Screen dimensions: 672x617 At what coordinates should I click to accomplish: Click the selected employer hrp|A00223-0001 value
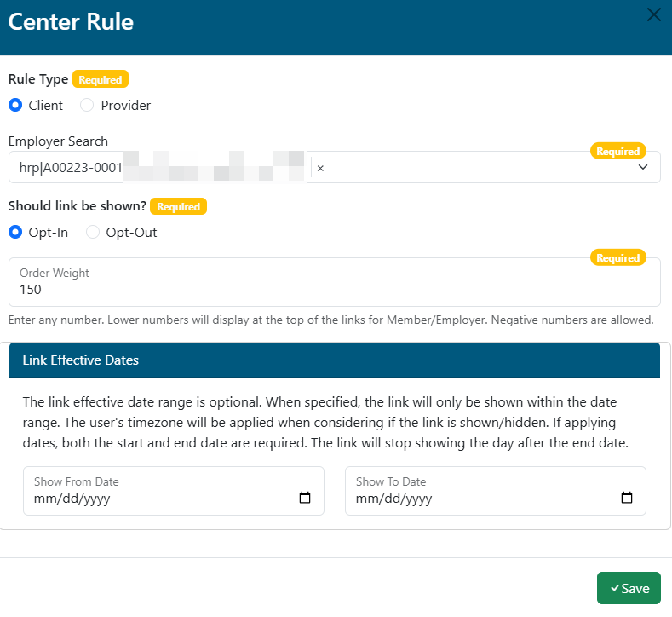click(x=72, y=169)
